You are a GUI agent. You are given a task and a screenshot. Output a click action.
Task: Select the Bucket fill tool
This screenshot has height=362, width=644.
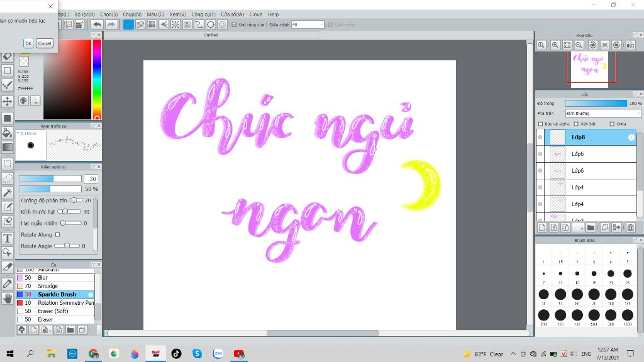8,133
